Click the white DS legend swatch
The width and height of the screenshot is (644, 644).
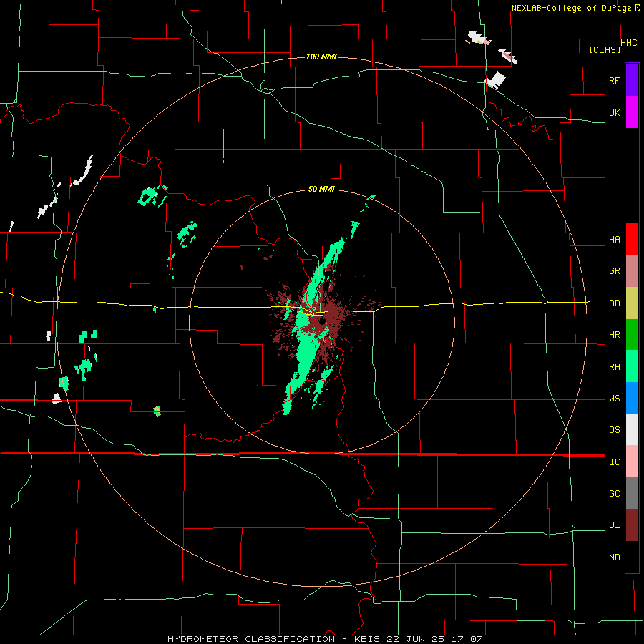(x=632, y=429)
